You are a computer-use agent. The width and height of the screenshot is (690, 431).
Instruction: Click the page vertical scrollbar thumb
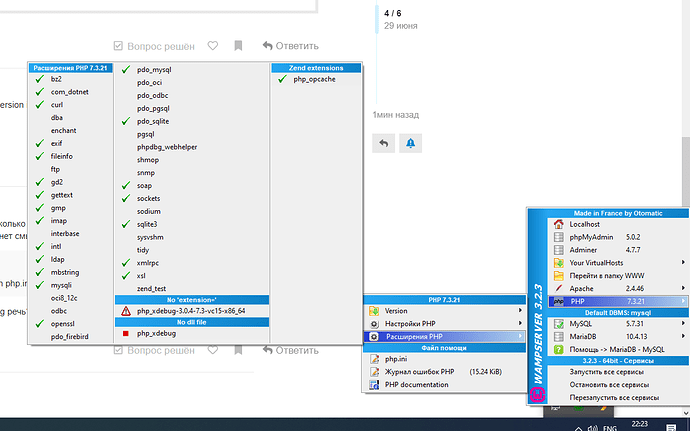point(686,172)
